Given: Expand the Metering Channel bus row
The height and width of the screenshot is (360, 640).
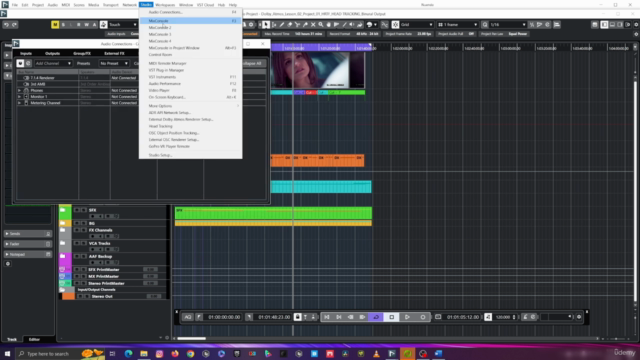Looking at the screenshot, I should 19,103.
